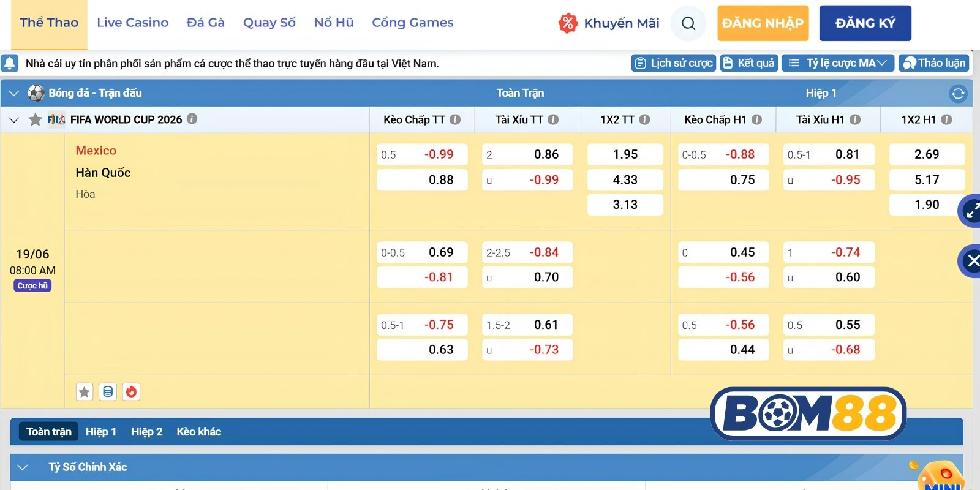Select first-half handicap 0 odds 0.45

[x=723, y=252]
